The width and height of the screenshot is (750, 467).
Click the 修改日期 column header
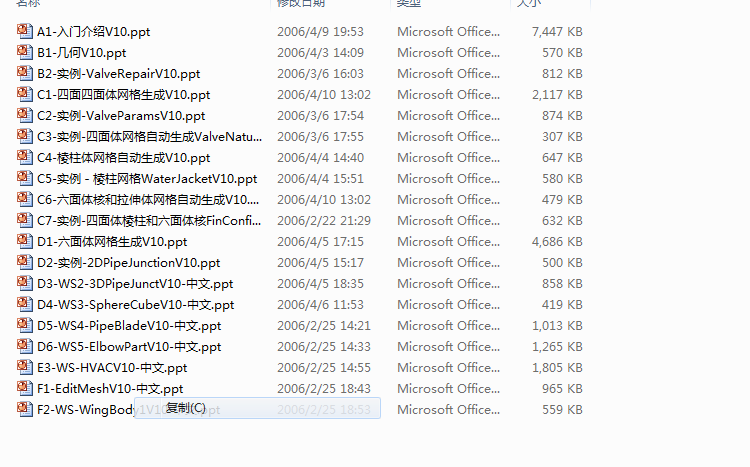(x=301, y=3)
